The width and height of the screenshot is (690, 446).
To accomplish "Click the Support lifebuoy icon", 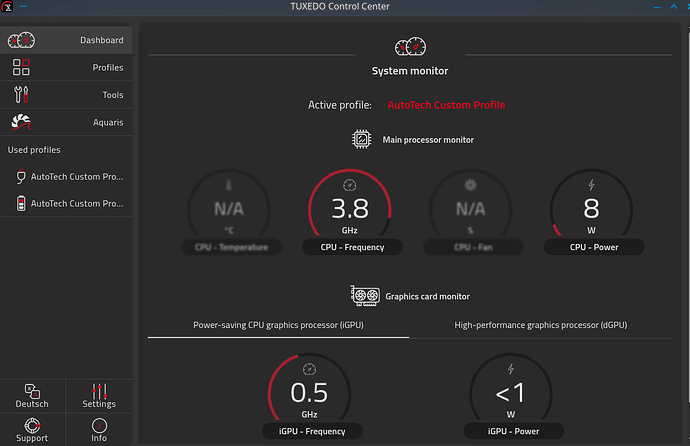I will [x=32, y=425].
